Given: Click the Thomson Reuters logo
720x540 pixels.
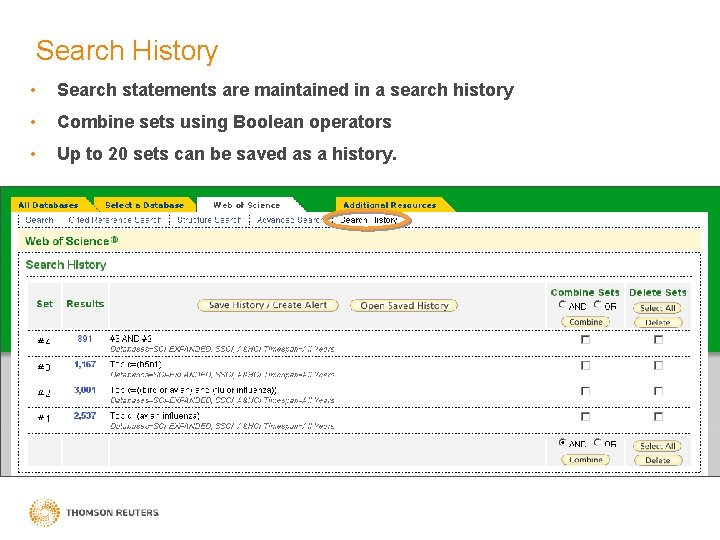Looking at the screenshot, I should (x=94, y=512).
